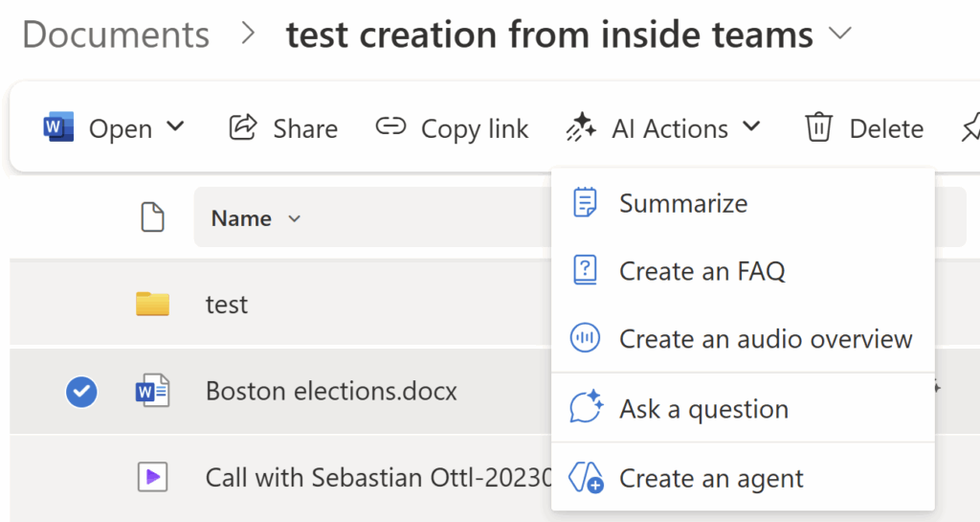Image resolution: width=980 pixels, height=522 pixels.
Task: Open the folder name dropdown in breadcrumb
Action: click(840, 34)
